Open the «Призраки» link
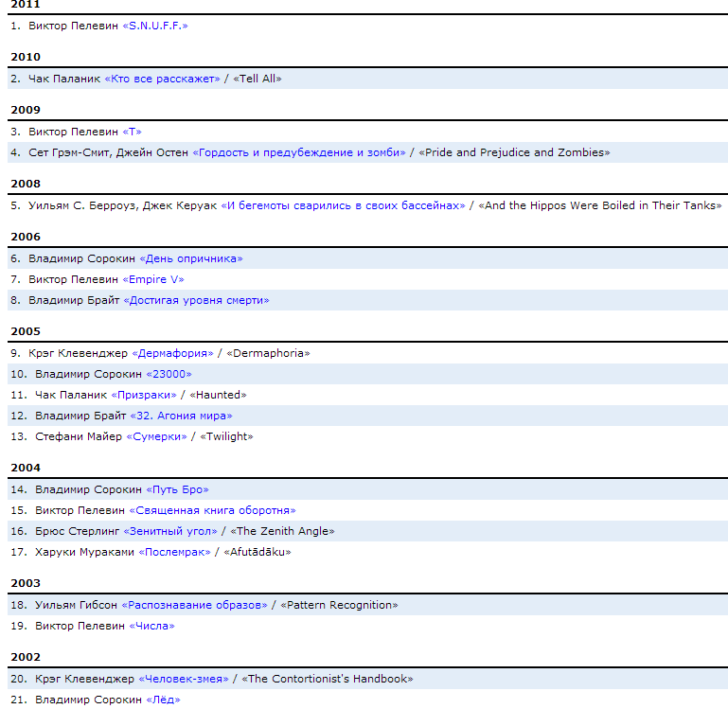The image size is (728, 709). coord(144,395)
